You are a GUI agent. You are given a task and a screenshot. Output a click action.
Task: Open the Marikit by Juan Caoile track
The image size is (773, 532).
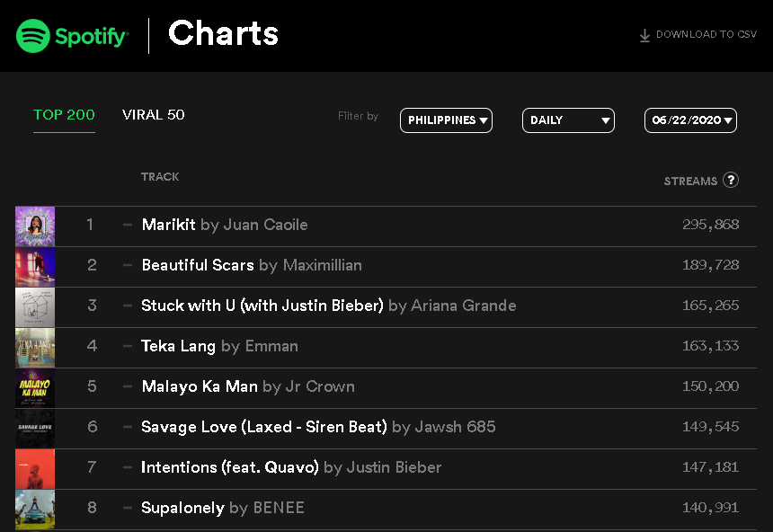[x=225, y=225]
